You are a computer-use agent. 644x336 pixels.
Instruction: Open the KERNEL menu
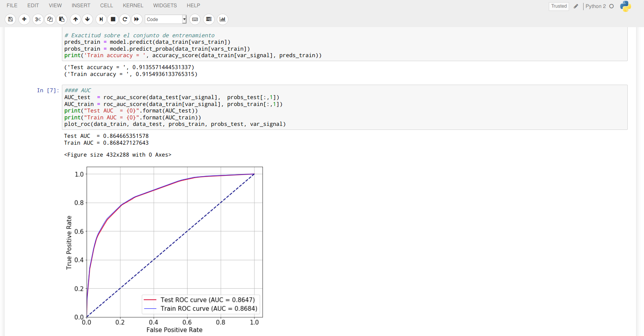click(x=133, y=5)
